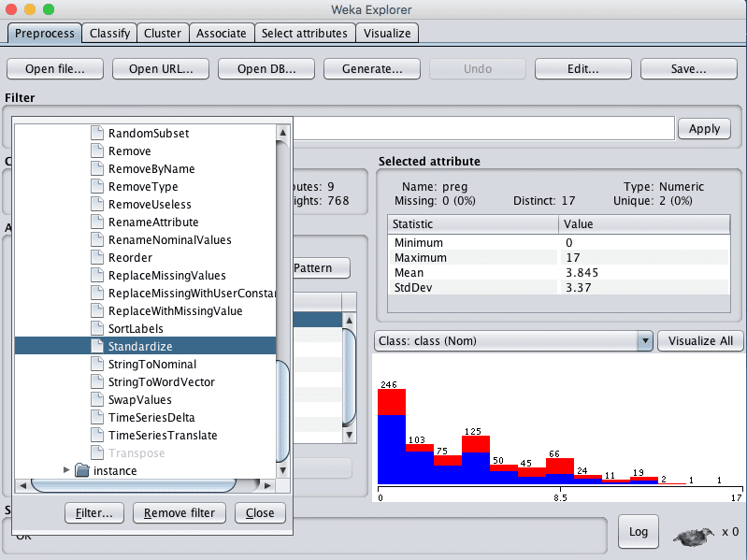
Task: Click the file icon beside ReplaceWithMissingValue
Action: tap(97, 311)
